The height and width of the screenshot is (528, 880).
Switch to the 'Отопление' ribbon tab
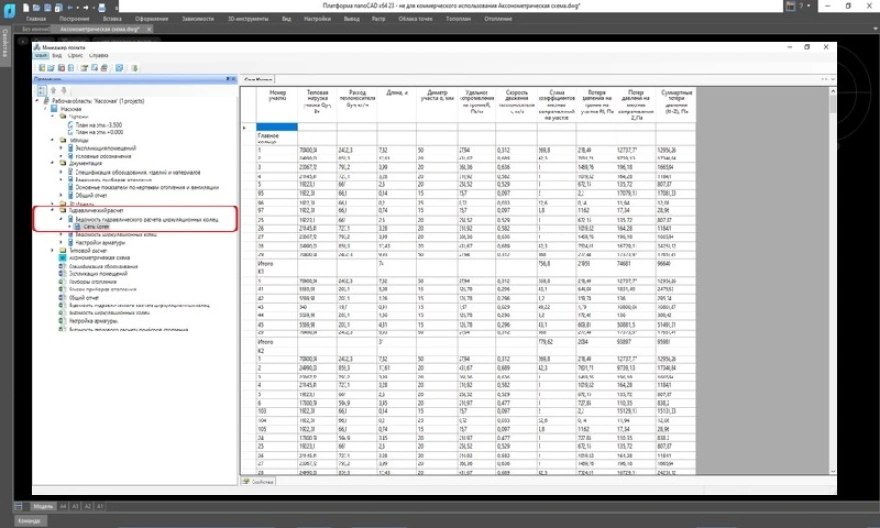pos(497,18)
